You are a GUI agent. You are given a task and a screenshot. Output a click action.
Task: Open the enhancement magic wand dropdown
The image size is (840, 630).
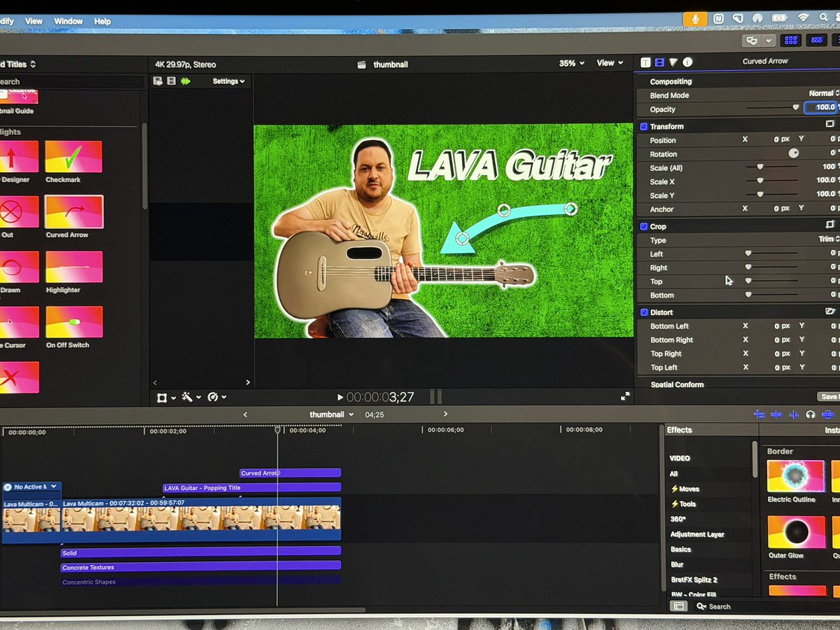click(x=191, y=397)
